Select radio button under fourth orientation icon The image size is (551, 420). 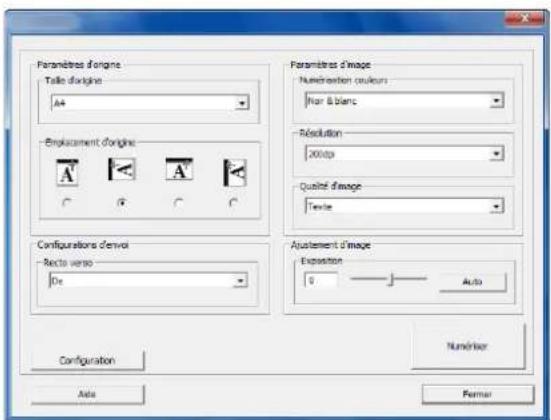(234, 203)
